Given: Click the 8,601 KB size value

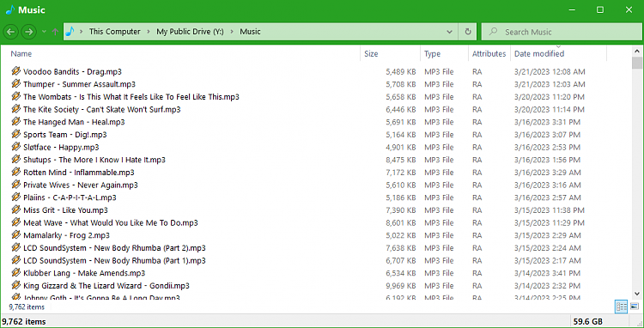Looking at the screenshot, I should pos(401,223).
